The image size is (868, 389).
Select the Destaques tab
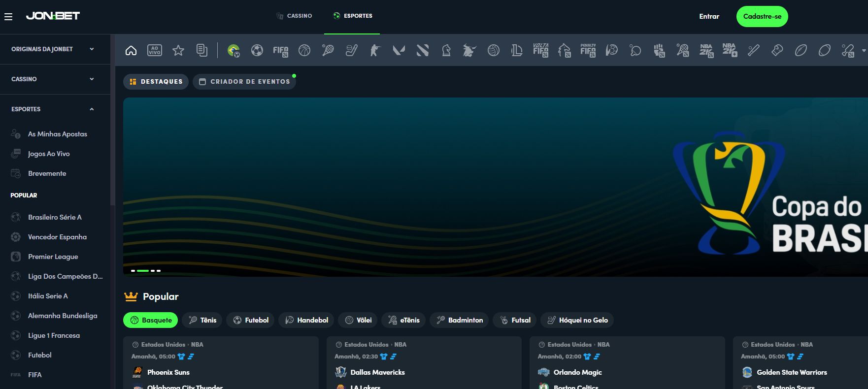click(x=156, y=82)
